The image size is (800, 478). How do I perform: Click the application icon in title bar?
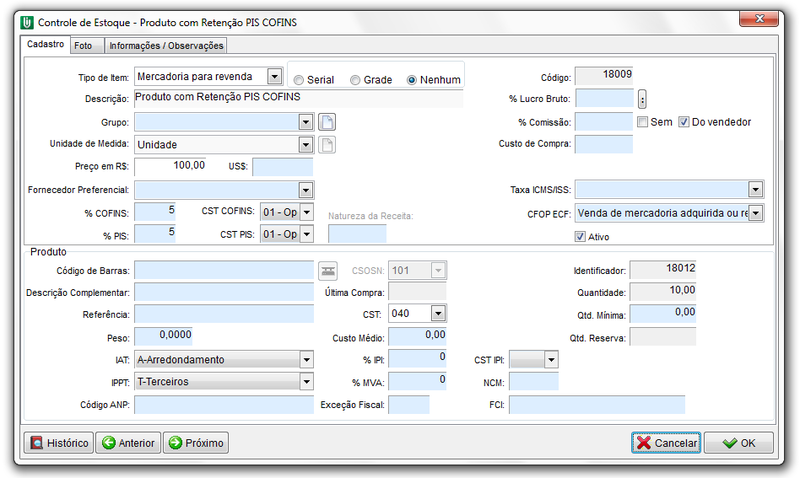point(26,19)
